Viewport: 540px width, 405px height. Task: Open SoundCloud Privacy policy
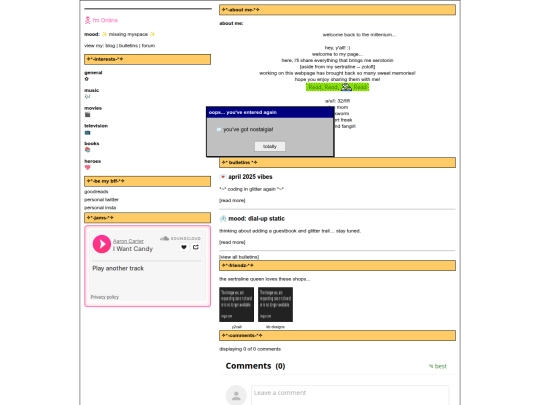point(105,297)
